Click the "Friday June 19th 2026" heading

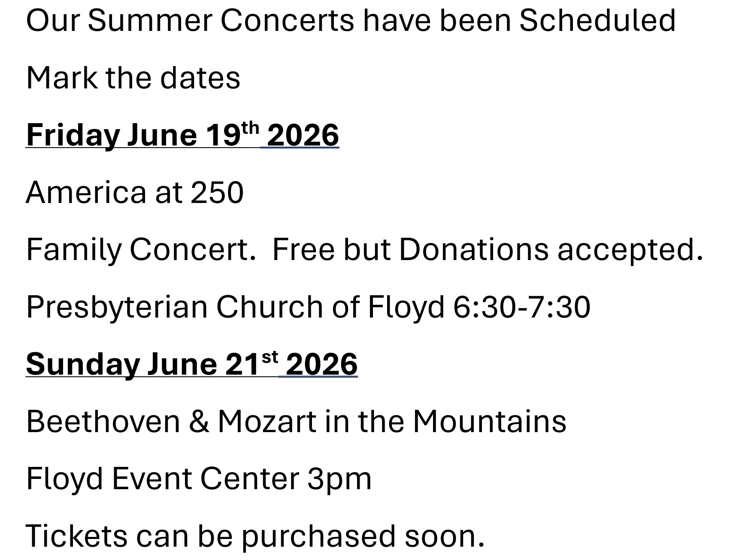(x=182, y=135)
